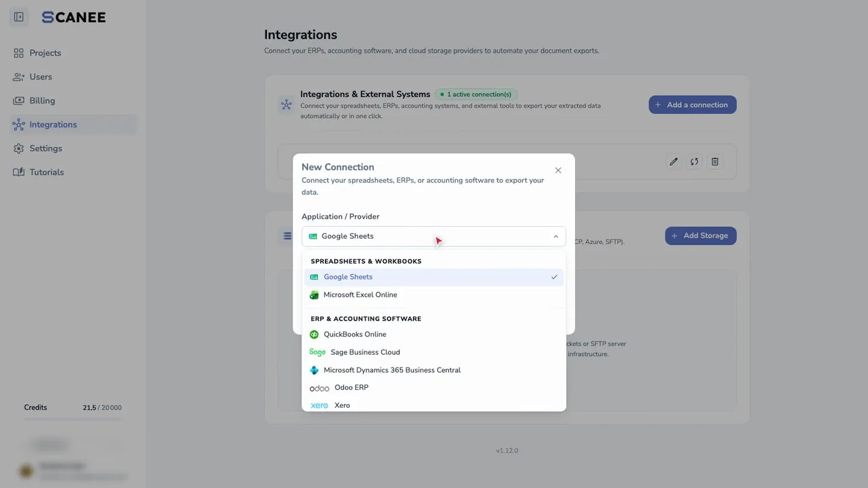Screen dimensions: 868x488
Task: Choose Xero from the provider list
Action: (434, 405)
